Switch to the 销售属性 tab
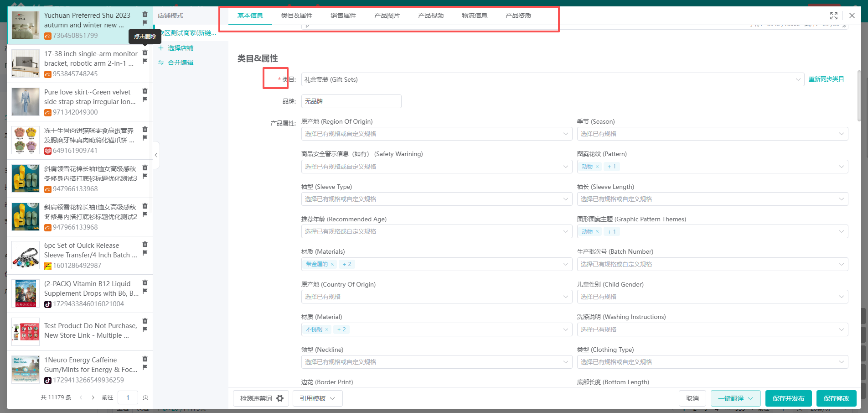Screen dimensions: 868x413 [x=343, y=16]
